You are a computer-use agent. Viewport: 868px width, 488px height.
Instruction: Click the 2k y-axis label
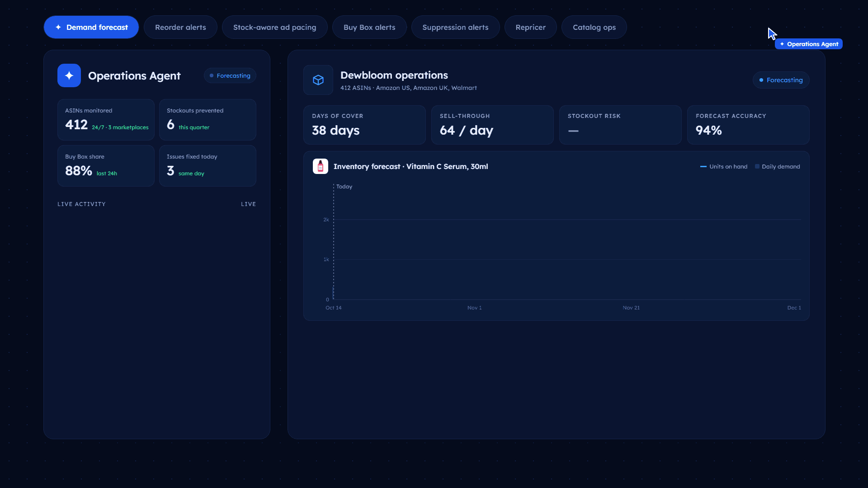pyautogui.click(x=326, y=220)
